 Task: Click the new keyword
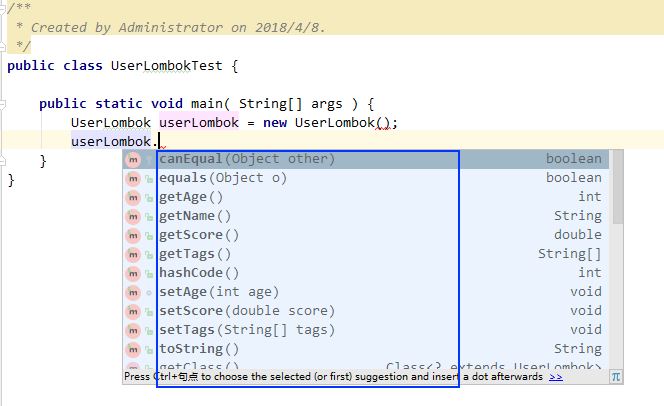click(x=275, y=123)
